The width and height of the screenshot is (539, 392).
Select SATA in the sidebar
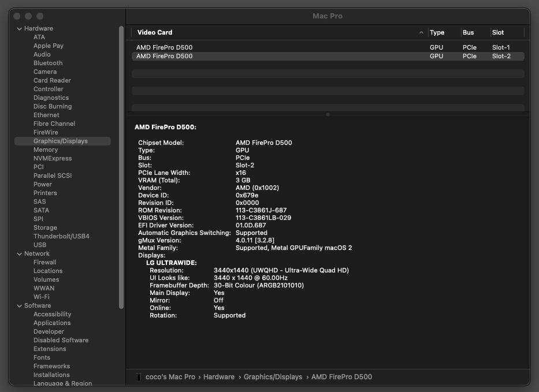[41, 210]
